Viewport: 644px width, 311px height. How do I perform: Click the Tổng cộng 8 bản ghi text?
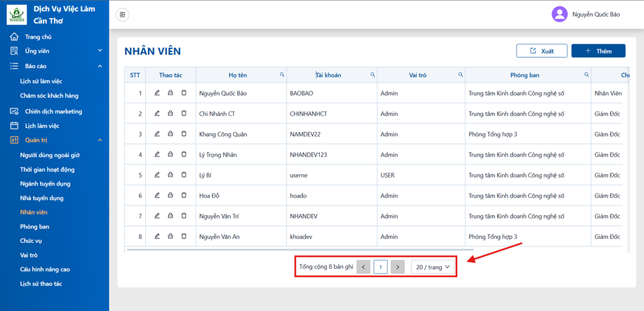[x=326, y=267]
